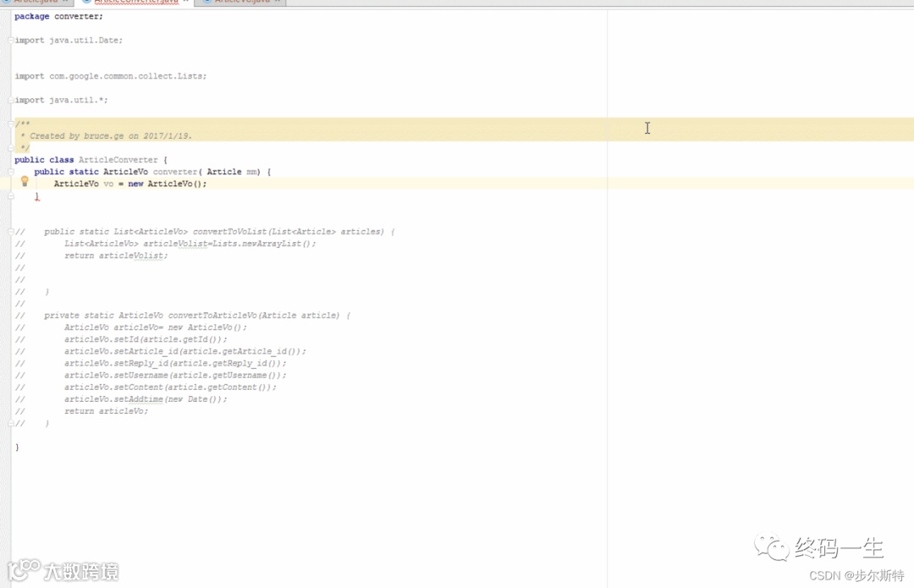The image size is (914, 588).
Task: Click the yellow lightbulb intention icon
Action: click(x=25, y=181)
